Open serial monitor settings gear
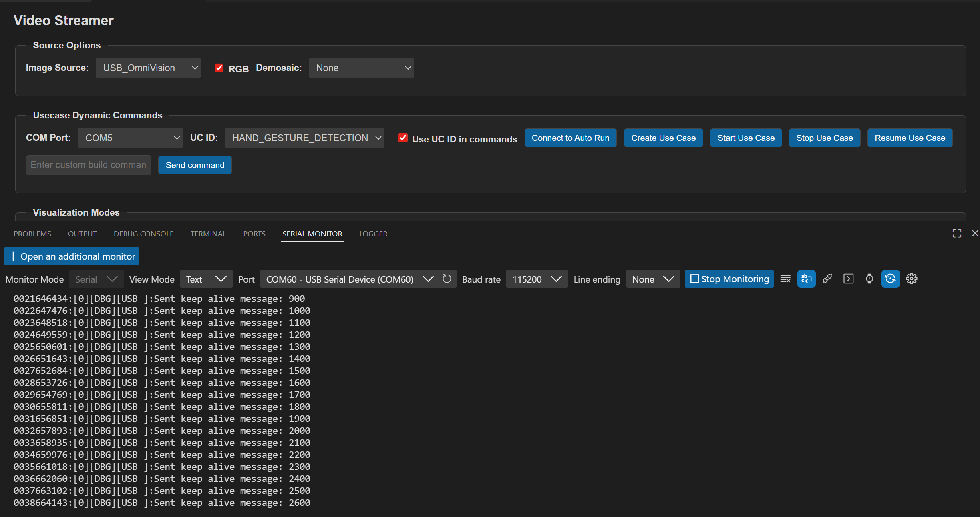Image resolution: width=980 pixels, height=517 pixels. (912, 279)
